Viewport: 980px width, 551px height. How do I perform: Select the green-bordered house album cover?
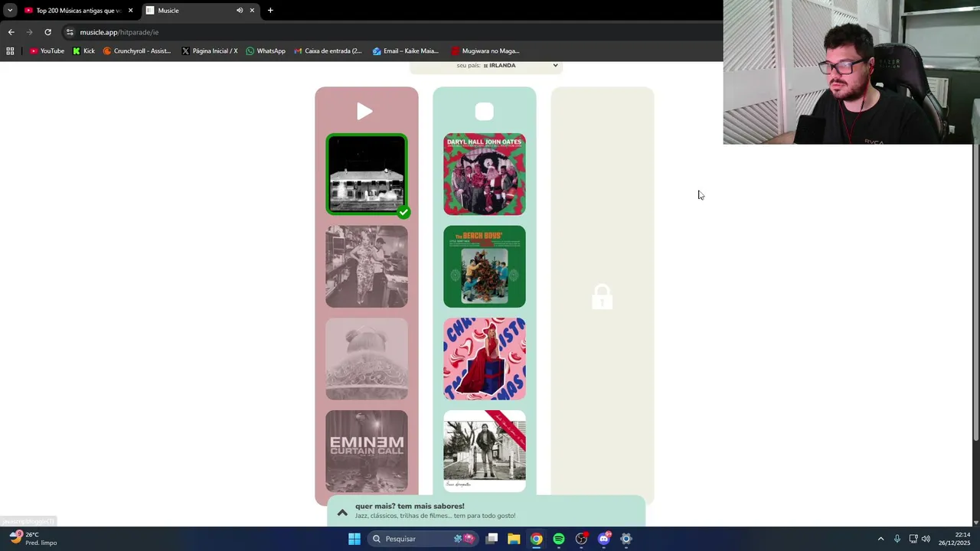367,174
